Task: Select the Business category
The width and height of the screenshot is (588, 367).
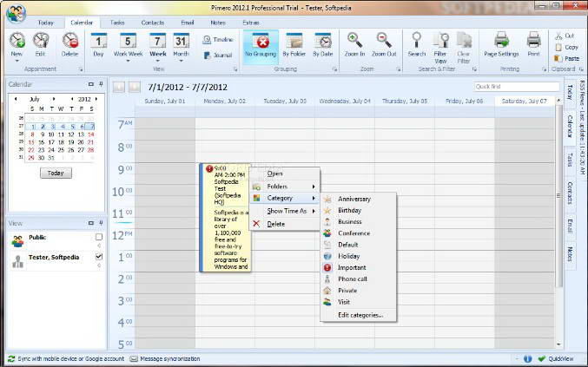Action: pos(358,222)
